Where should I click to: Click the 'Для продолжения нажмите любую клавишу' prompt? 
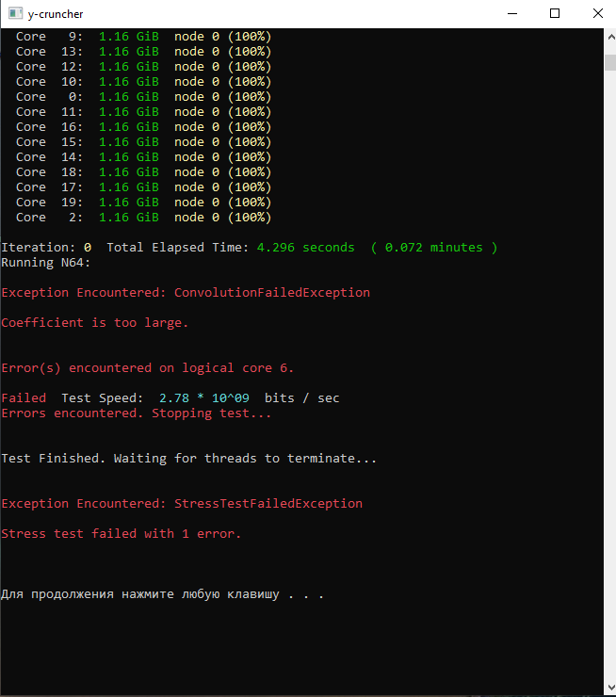click(x=140, y=594)
